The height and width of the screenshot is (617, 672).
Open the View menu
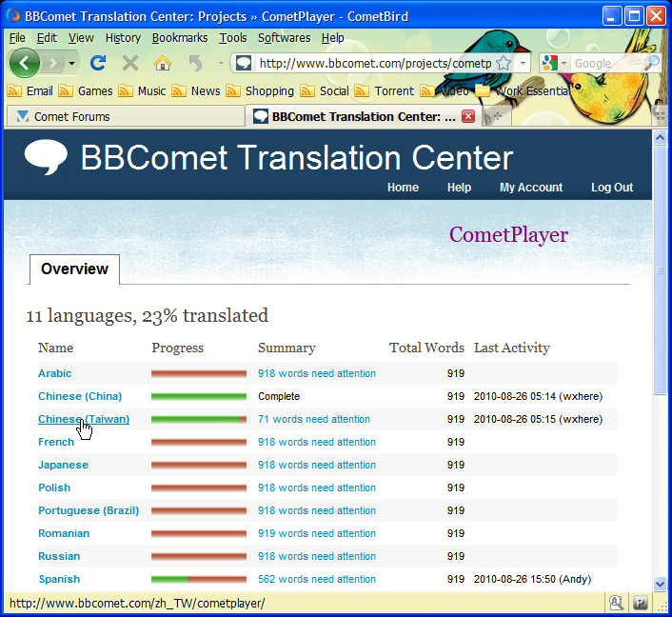coord(81,38)
